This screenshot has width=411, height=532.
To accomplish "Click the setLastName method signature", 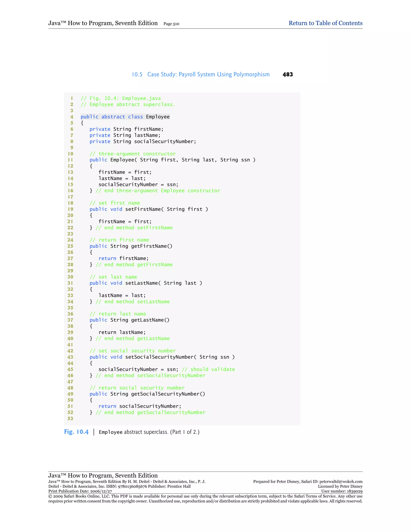I will pyautogui.click(x=146, y=283).
